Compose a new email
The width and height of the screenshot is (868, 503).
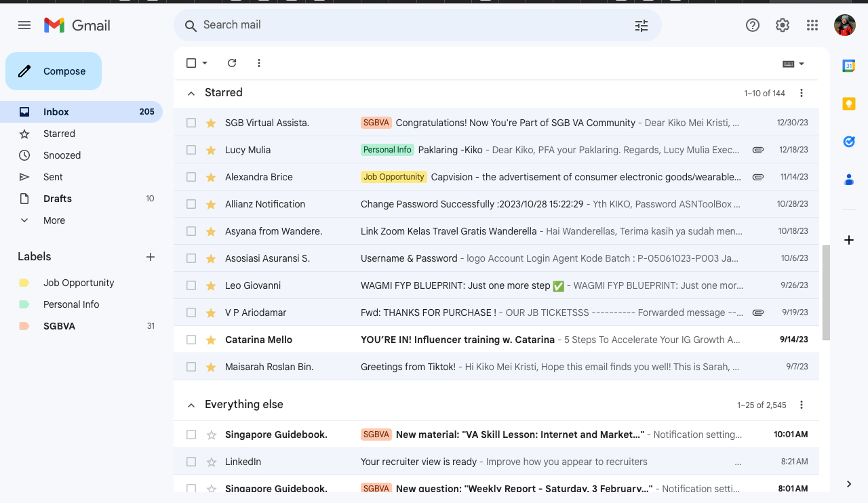coord(54,71)
